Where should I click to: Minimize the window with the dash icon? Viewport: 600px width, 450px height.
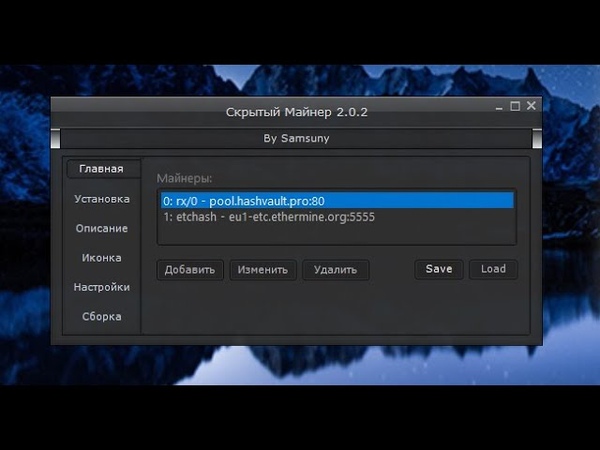pyautogui.click(x=500, y=106)
